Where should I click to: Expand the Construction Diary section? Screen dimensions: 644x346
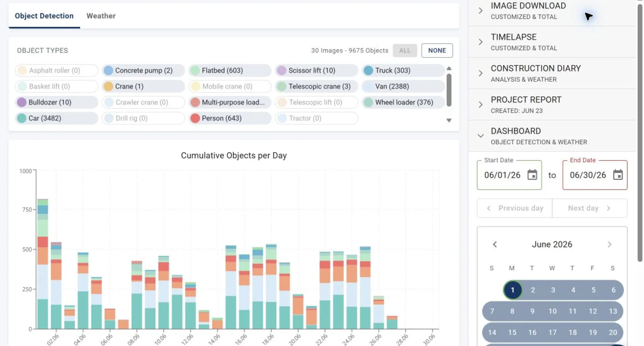point(552,73)
